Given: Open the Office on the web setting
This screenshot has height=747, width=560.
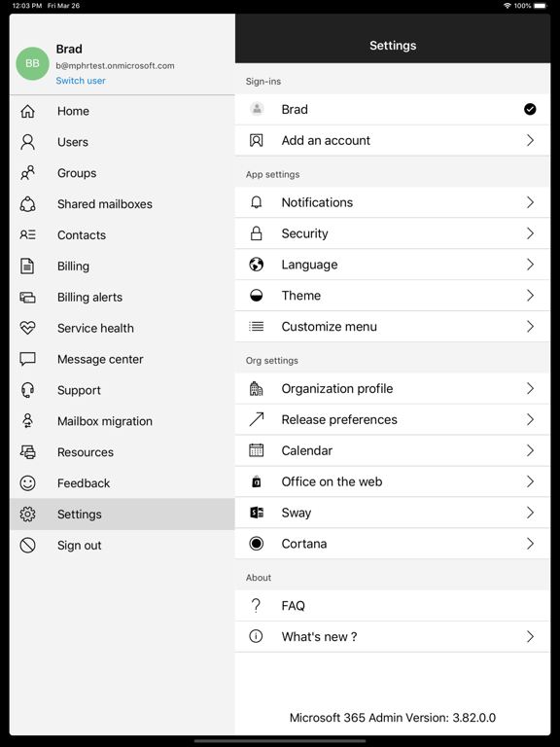Looking at the screenshot, I should tap(393, 481).
